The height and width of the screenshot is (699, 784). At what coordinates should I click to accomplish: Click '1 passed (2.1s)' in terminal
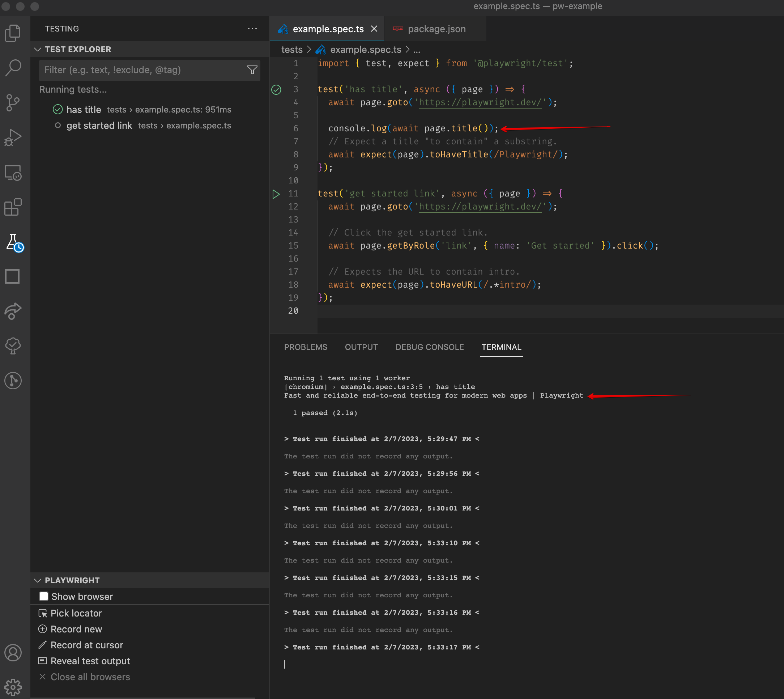(325, 413)
